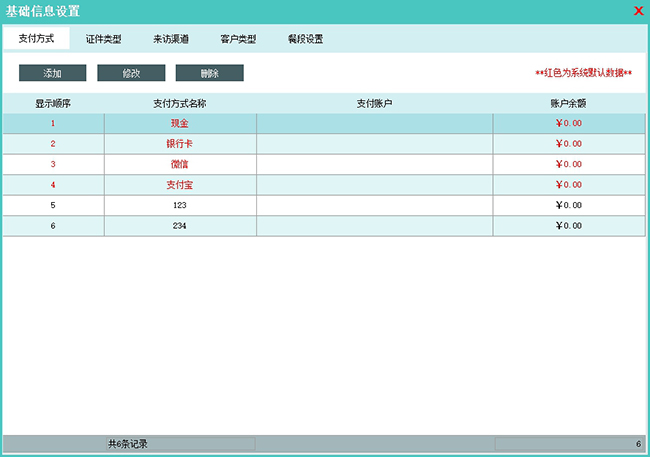The width and height of the screenshot is (650, 457).
Task: Click the 支付账户 cell of the 现金 row
Action: pyautogui.click(x=374, y=123)
